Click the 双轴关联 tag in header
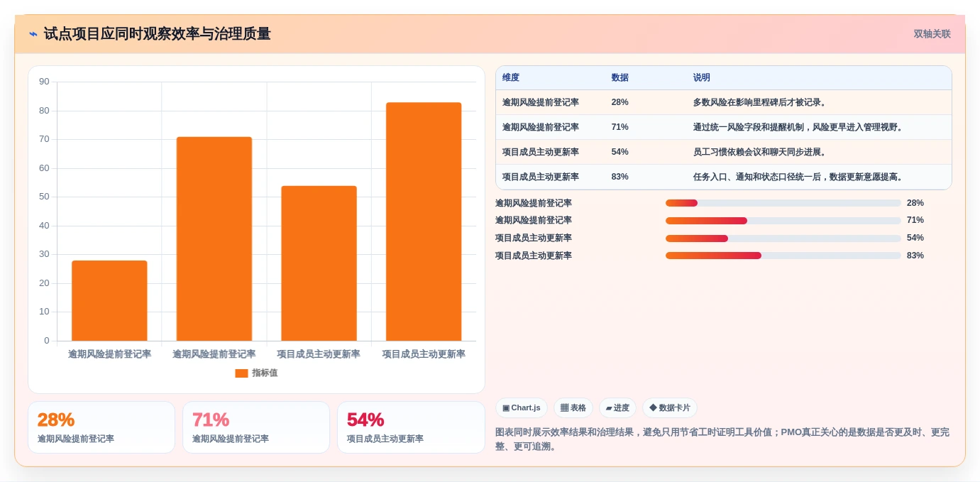Image resolution: width=980 pixels, height=482 pixels. 932,34
